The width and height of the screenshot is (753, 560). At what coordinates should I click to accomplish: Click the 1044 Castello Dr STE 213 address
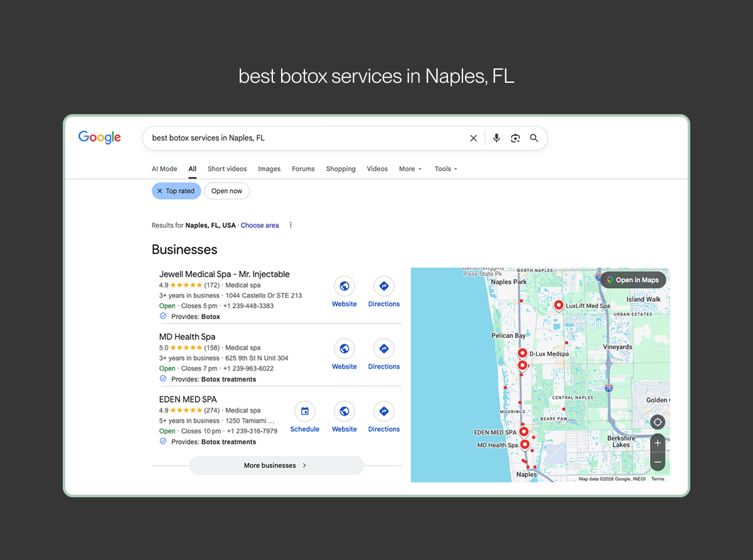point(264,295)
